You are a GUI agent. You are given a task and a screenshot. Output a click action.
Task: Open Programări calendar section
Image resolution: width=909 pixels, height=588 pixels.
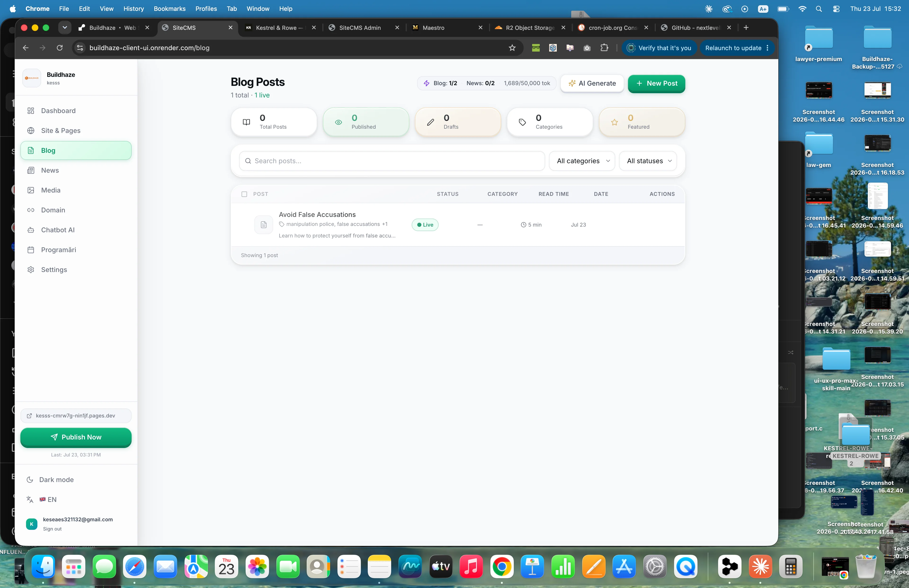76,250
